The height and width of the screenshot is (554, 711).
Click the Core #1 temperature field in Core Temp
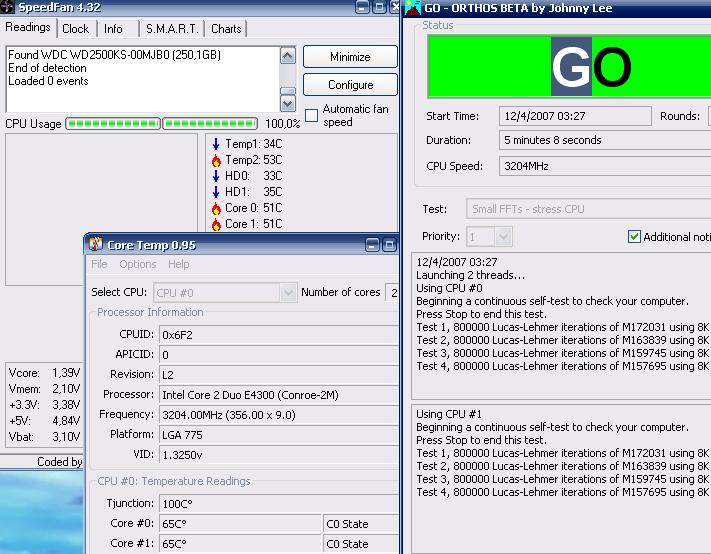(x=240, y=544)
